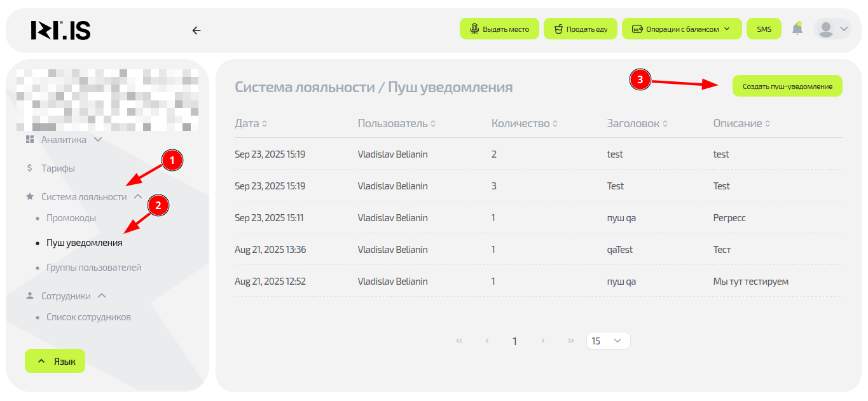
Task: Collapse the Система лояльности section
Action: tap(138, 197)
